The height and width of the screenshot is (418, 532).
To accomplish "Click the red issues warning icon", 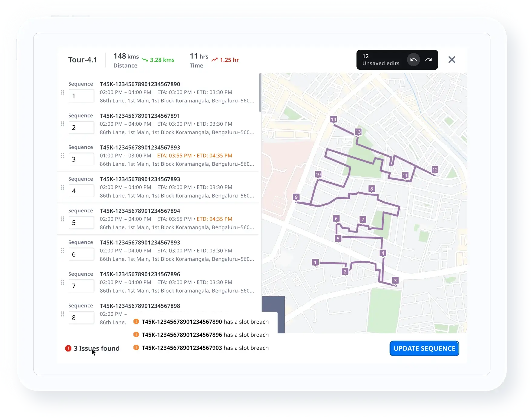I will (x=68, y=348).
